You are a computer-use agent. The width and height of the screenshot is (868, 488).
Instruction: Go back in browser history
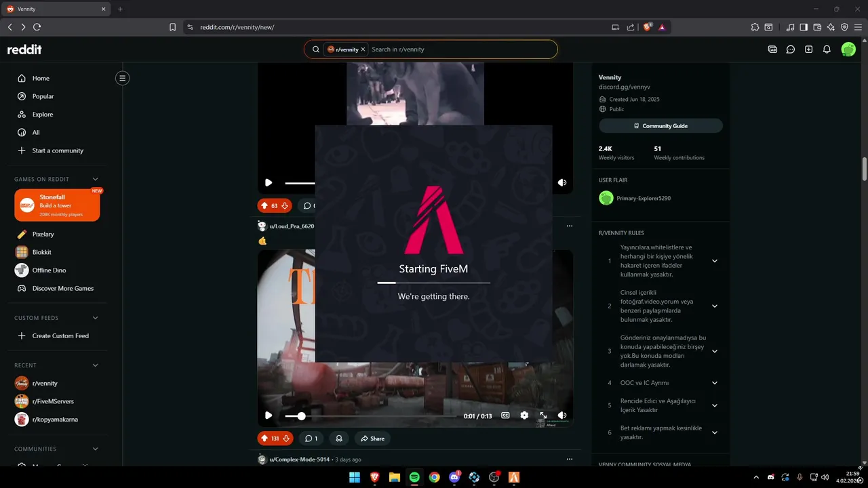click(x=9, y=27)
